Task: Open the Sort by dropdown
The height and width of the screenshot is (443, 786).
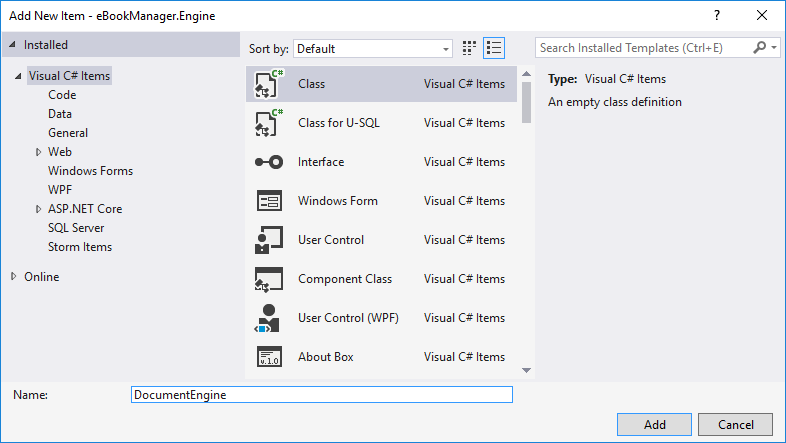Action: (x=372, y=49)
